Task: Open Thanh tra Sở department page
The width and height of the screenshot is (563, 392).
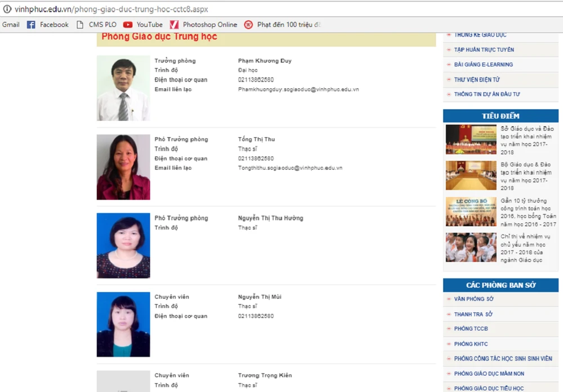Action: (473, 314)
